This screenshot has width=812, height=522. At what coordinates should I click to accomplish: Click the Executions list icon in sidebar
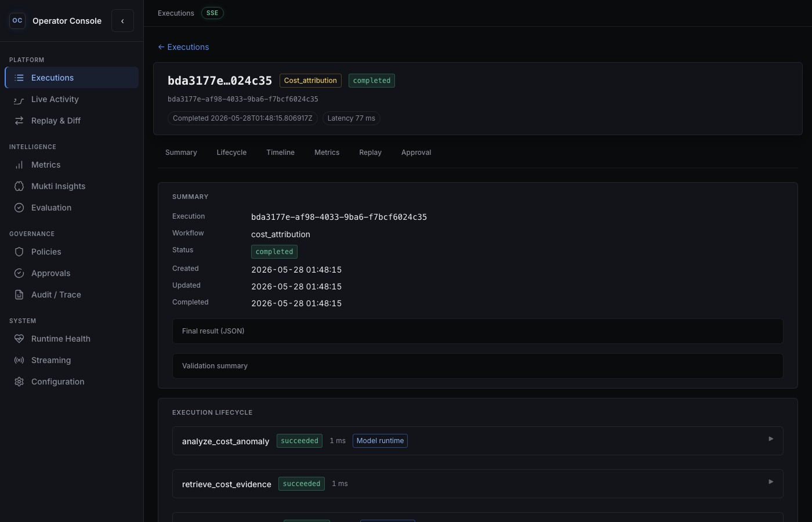pyautogui.click(x=19, y=78)
